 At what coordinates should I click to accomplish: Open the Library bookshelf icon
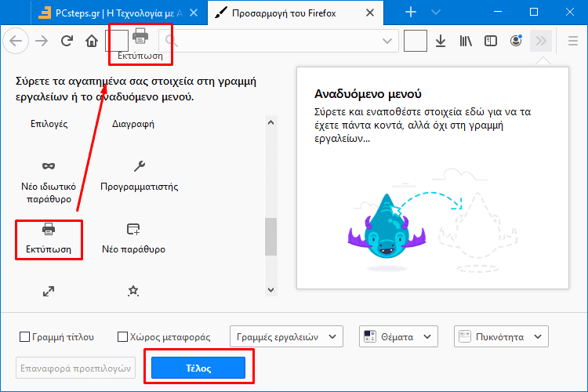(x=466, y=41)
